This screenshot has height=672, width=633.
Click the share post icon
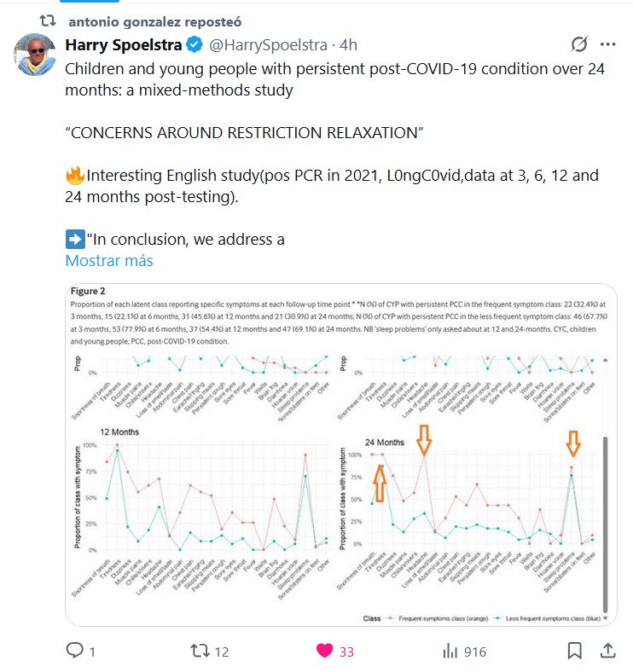coord(607,651)
